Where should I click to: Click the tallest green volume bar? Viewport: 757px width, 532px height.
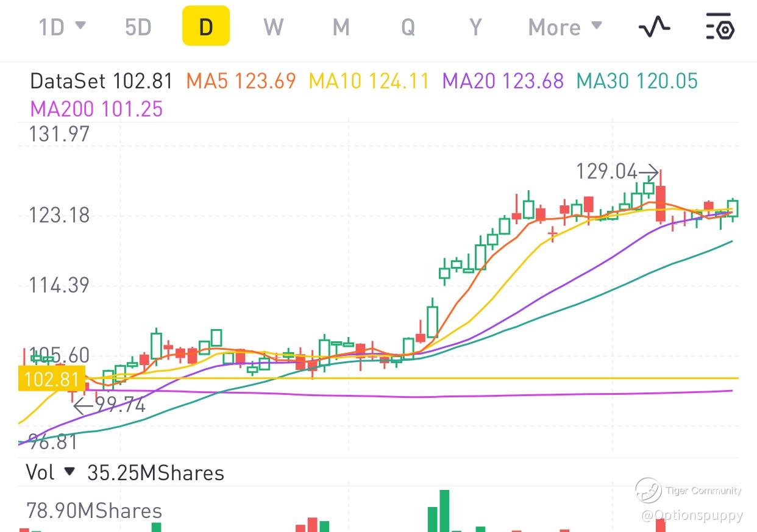pos(444,511)
